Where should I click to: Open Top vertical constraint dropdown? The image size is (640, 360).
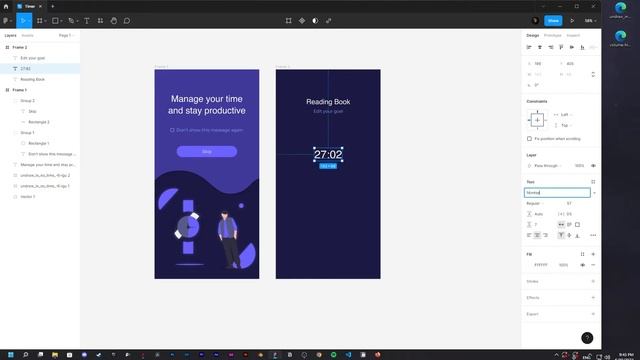[567, 125]
